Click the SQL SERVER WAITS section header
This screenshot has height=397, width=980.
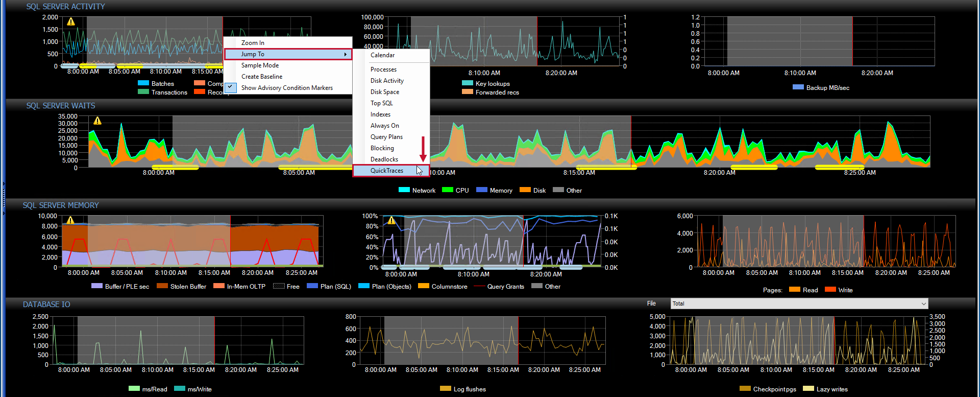pyautogui.click(x=61, y=106)
